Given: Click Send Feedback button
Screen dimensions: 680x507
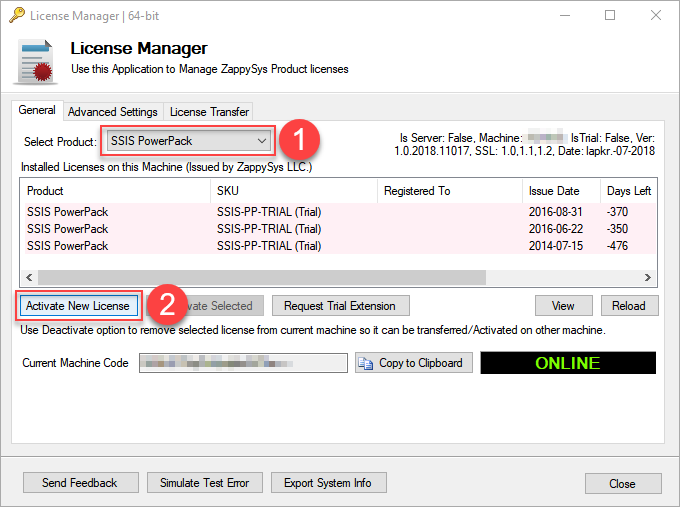Looking at the screenshot, I should click(x=81, y=483).
